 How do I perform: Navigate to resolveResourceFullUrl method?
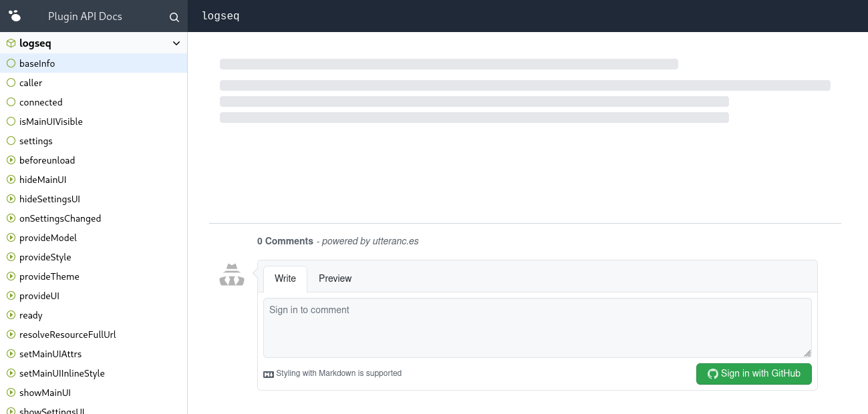click(67, 335)
